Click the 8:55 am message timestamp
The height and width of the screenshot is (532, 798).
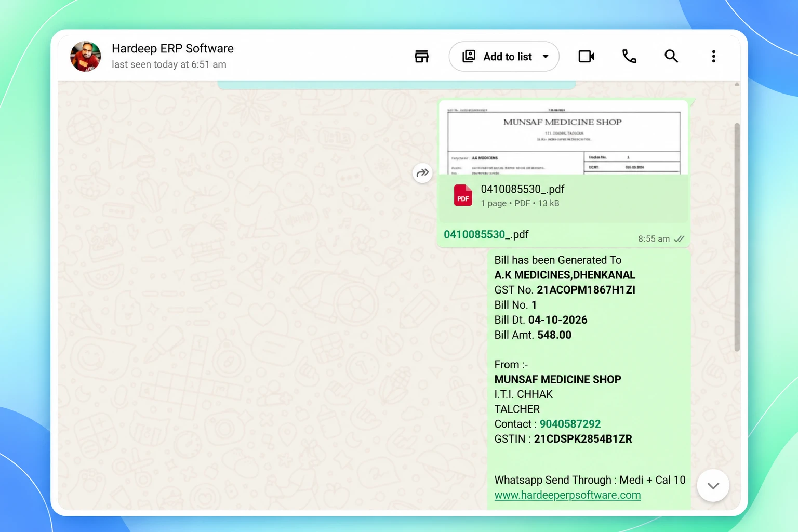tap(654, 239)
